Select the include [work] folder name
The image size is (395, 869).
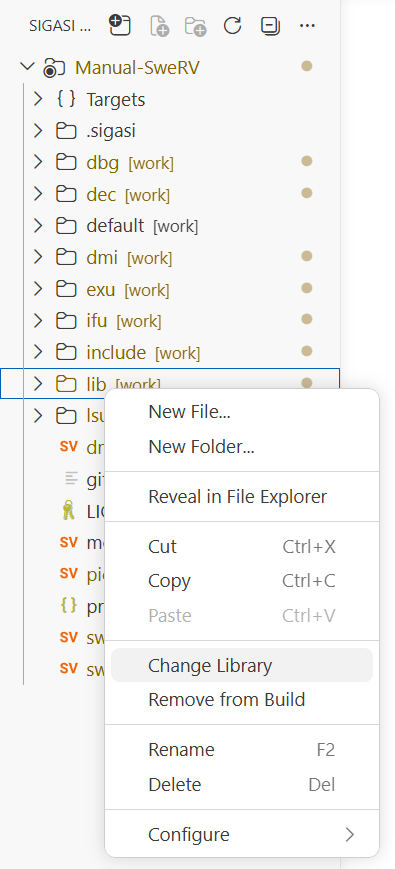143,352
